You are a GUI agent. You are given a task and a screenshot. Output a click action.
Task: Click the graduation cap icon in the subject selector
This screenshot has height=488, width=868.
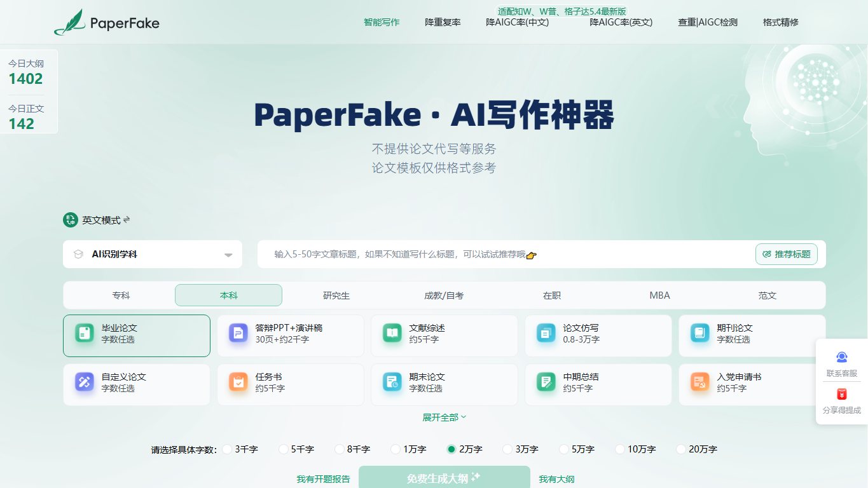click(78, 254)
